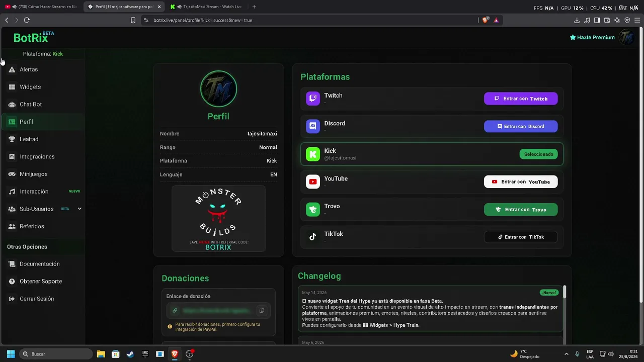The image size is (644, 362).
Task: Click the Twitch platform icon
Action: click(313, 99)
